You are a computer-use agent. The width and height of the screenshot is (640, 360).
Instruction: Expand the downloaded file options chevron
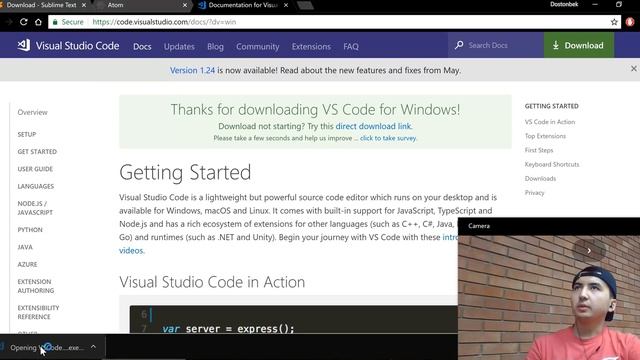tap(93, 347)
